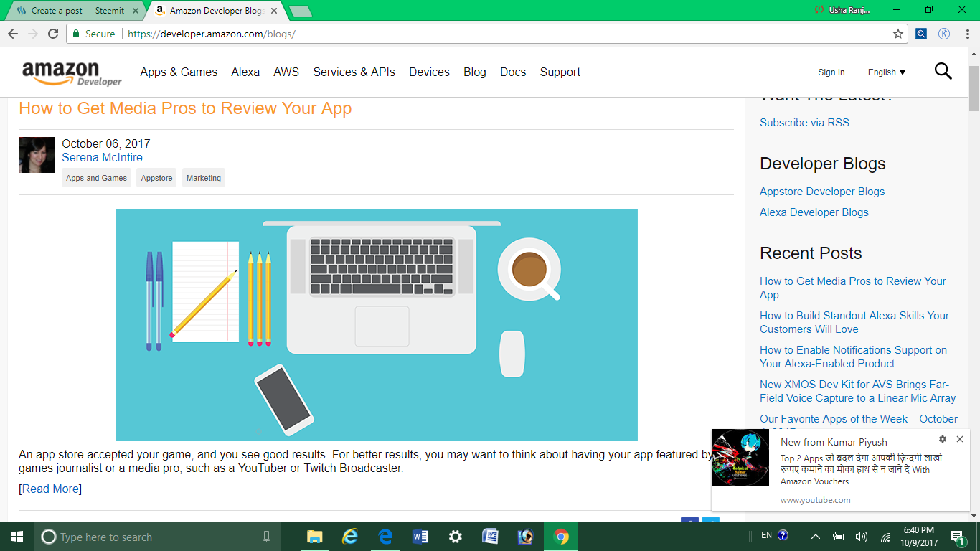Check battery status in the tray
The image size is (980, 551).
click(x=838, y=537)
